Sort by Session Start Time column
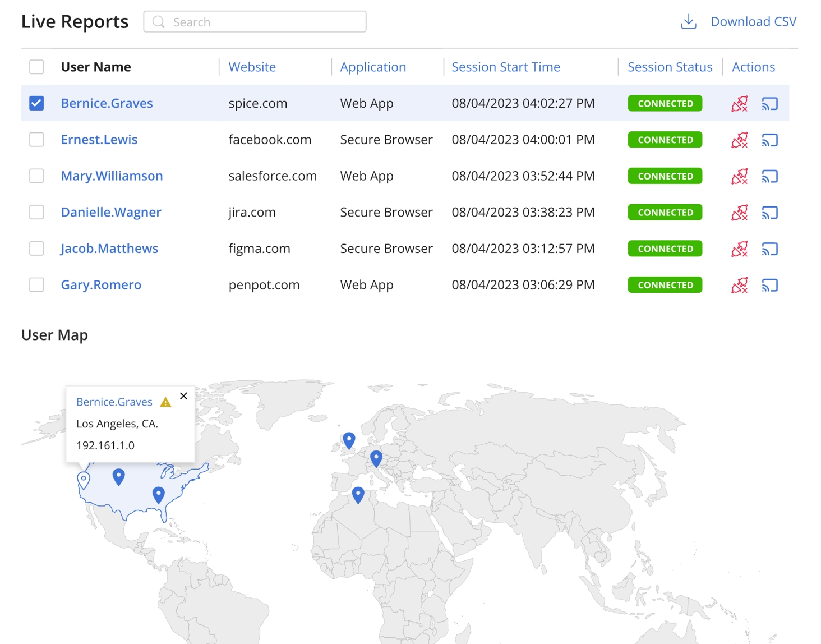The image size is (821, 644). [505, 67]
